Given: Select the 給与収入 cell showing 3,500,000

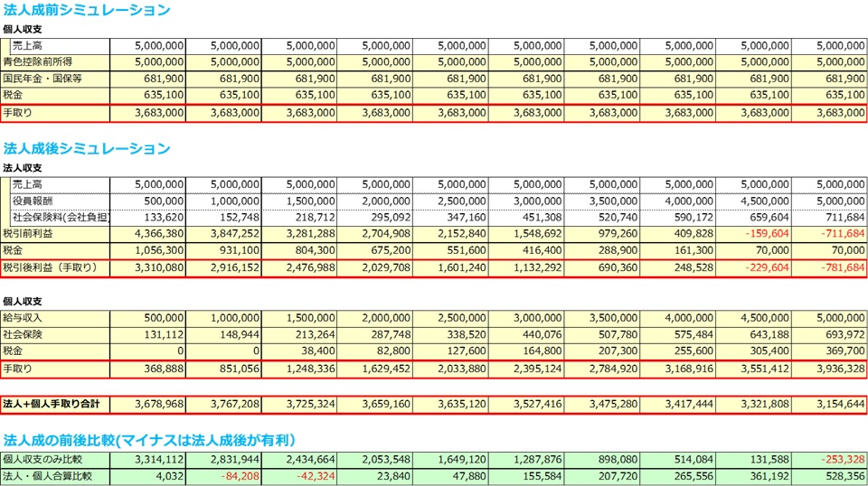Looking at the screenshot, I should coord(602,318).
